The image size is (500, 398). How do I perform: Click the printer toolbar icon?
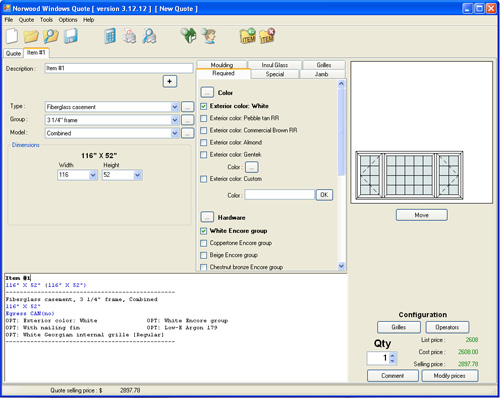tap(129, 36)
